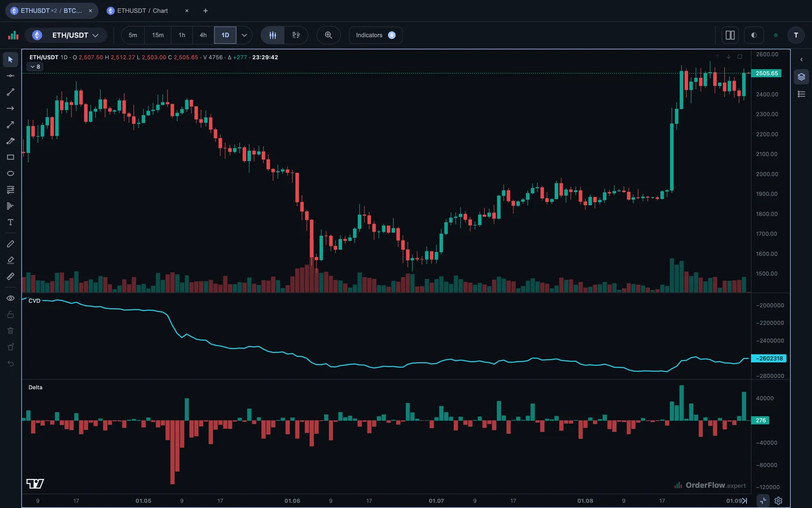Viewport: 812px width, 508px height.
Task: Open the T user profile avatar
Action: click(x=796, y=35)
